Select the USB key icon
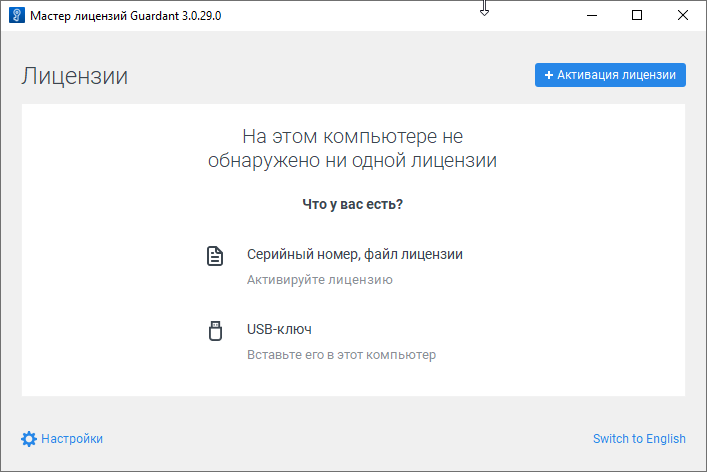The image size is (707, 472). click(x=216, y=331)
